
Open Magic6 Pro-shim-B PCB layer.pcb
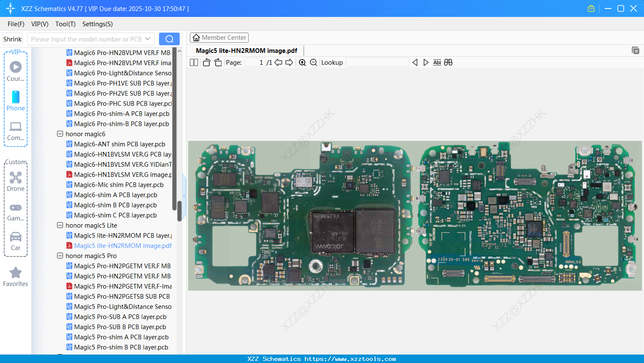click(x=118, y=124)
